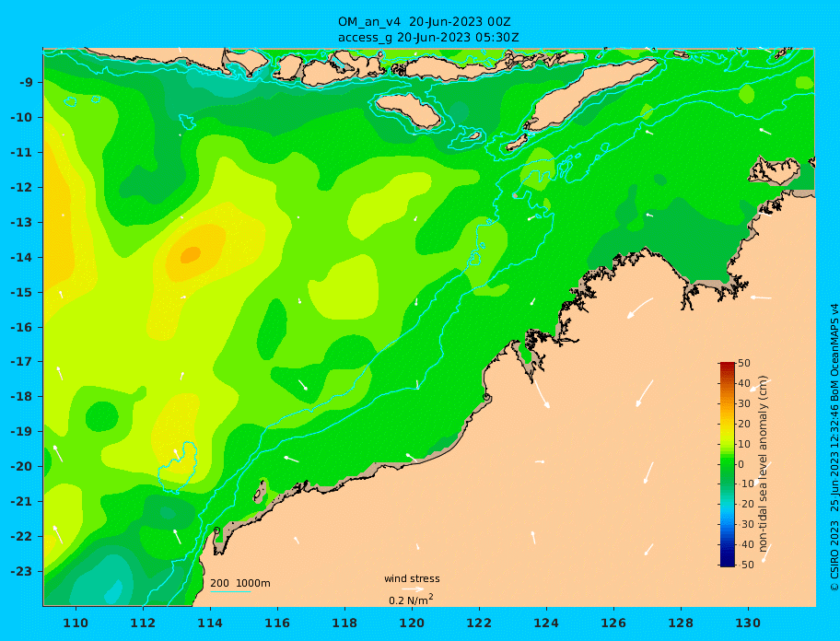Click longitude label 114 on the x-axis

click(x=210, y=623)
